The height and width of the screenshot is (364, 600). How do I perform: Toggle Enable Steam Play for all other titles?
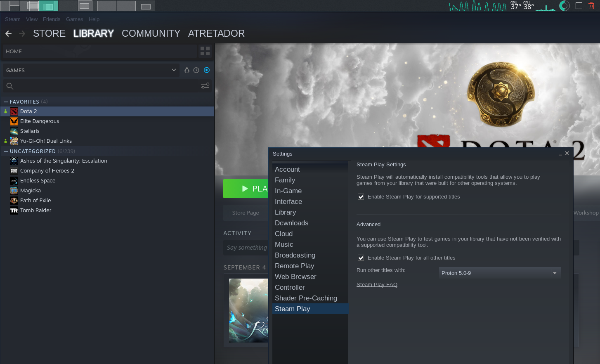(x=361, y=258)
